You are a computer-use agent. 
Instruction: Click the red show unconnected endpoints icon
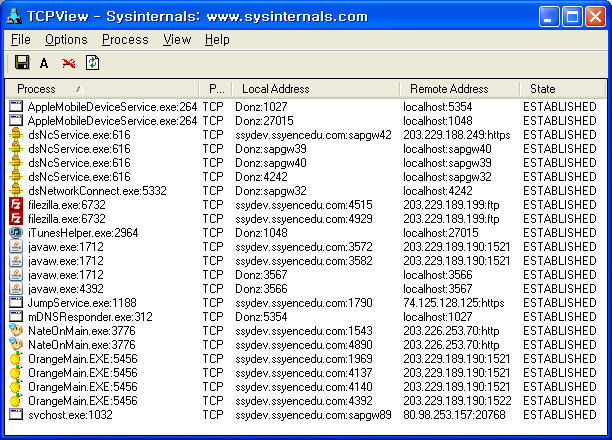coord(68,63)
